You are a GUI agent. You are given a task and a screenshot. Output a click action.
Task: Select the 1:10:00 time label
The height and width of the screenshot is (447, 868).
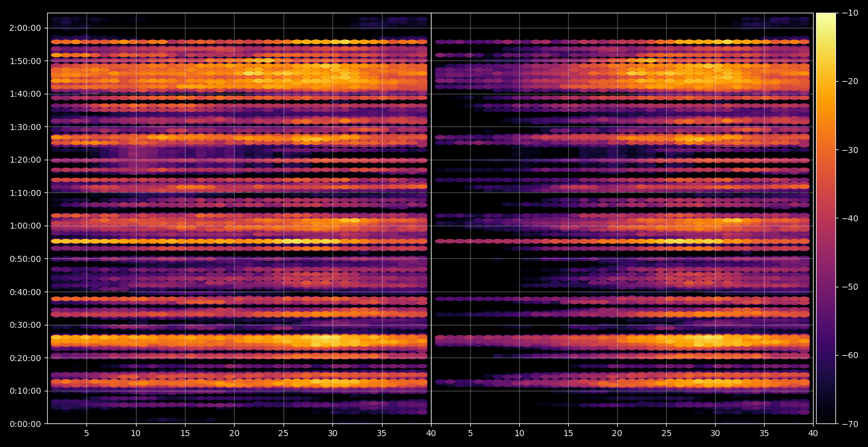(x=25, y=193)
